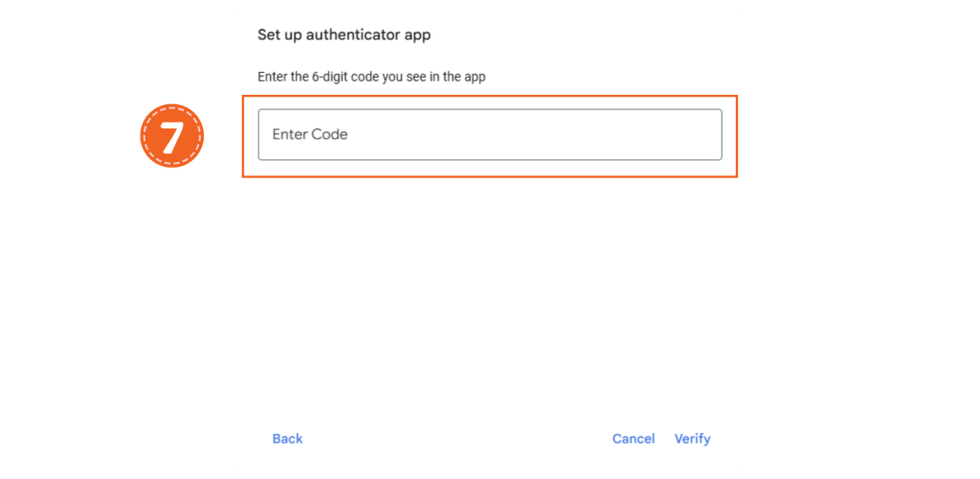Click the blue Back link at bottom left
980x479 pixels.
287,439
